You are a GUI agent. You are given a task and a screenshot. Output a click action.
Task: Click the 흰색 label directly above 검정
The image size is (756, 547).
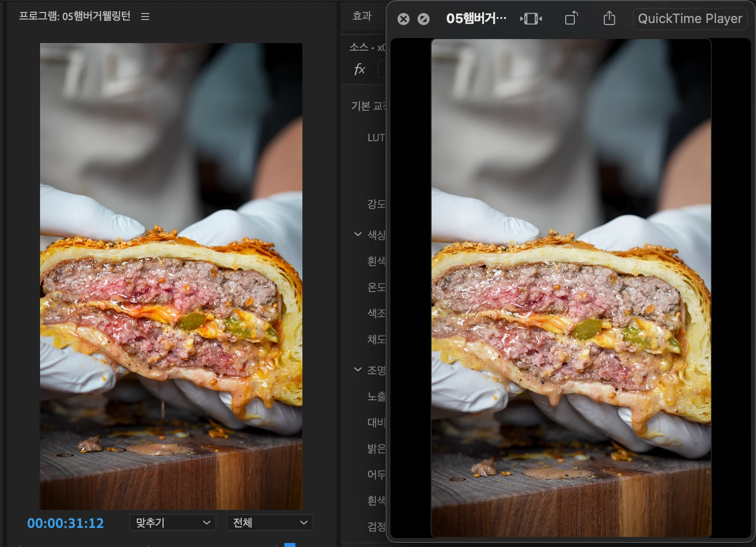(376, 500)
